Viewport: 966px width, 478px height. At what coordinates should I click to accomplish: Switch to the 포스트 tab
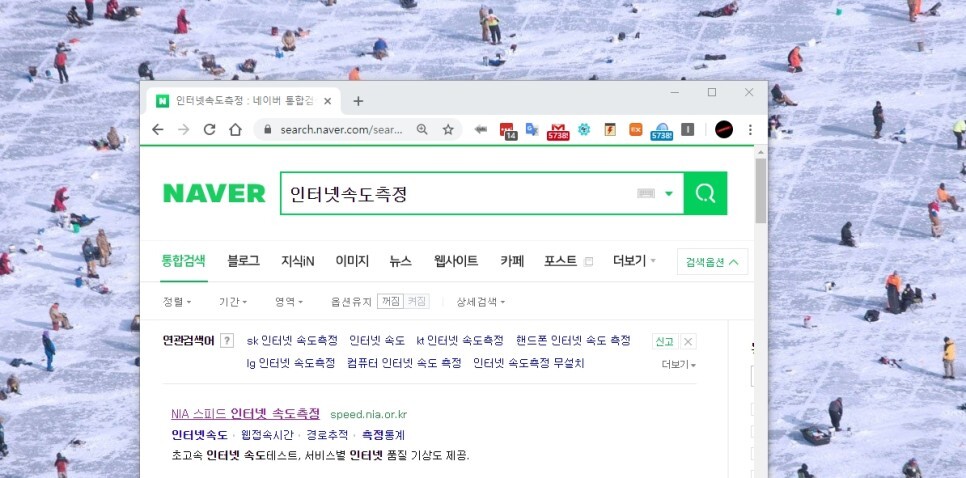560,261
